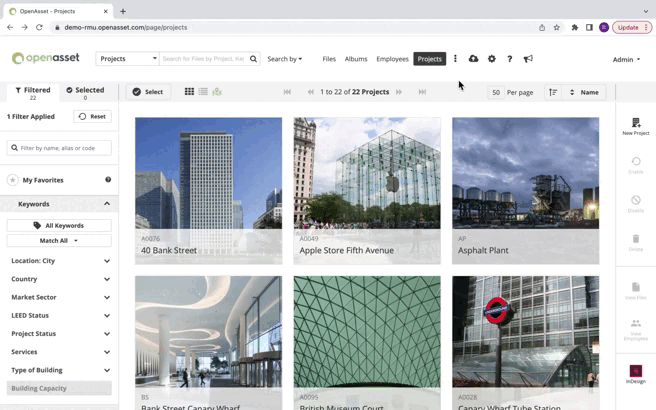The image size is (656, 410).
Task: Open the three-dot more menu in the navbar
Action: point(455,59)
